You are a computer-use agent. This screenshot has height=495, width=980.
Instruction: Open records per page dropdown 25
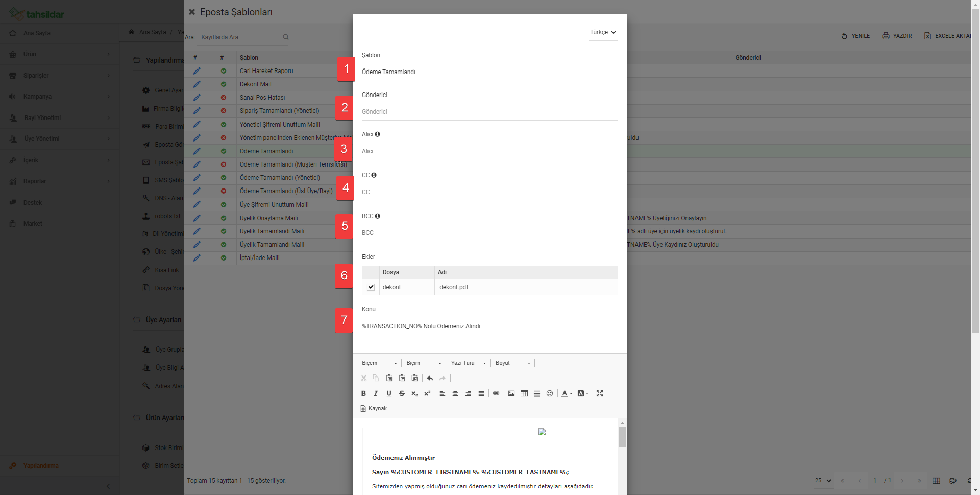823,481
